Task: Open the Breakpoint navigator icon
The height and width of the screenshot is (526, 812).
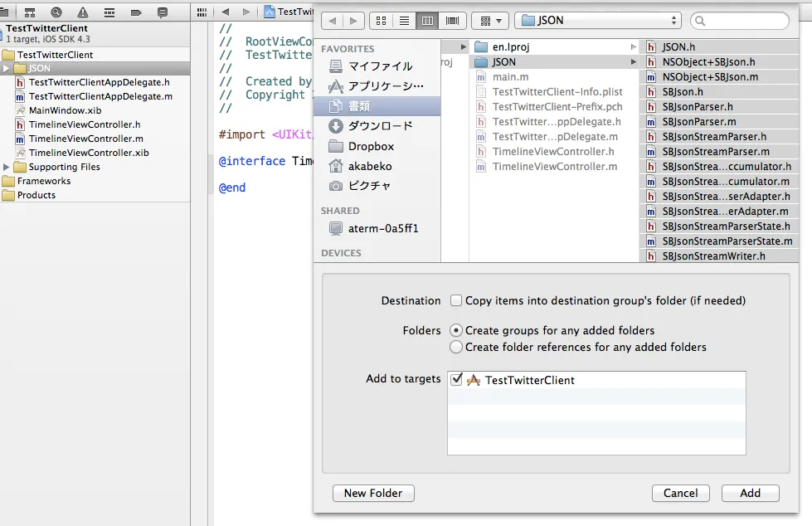Action: [136, 12]
